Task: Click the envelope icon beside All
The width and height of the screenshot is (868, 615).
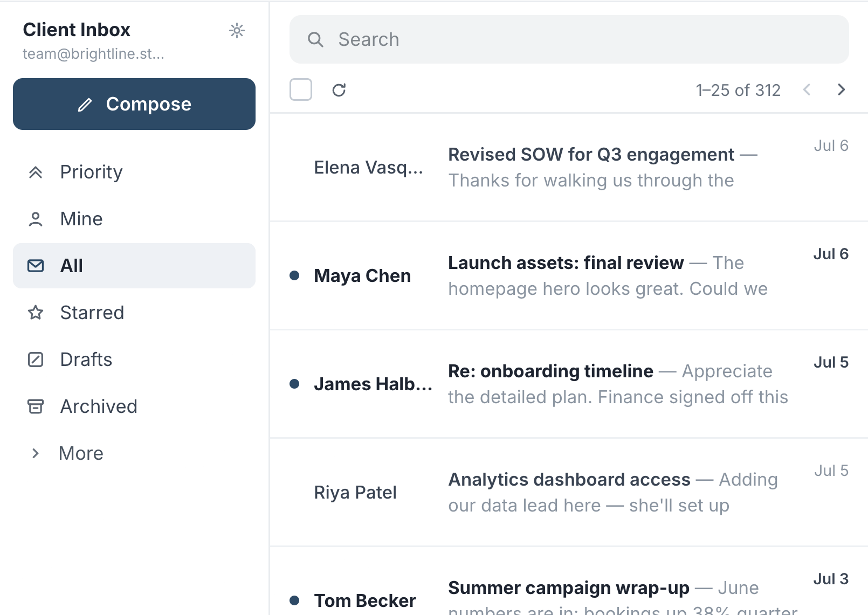Action: pos(36,266)
